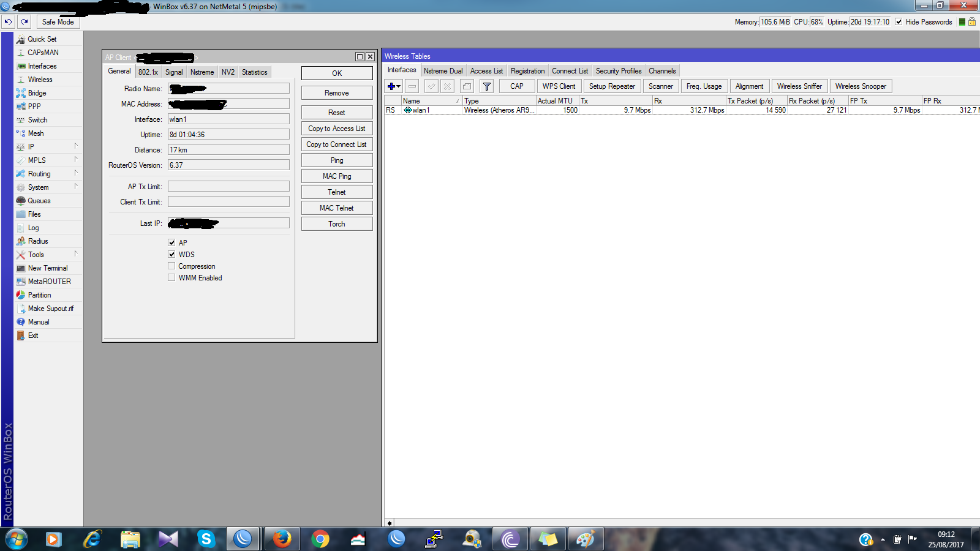Viewport: 980px width, 551px height.
Task: Open Skype from the taskbar
Action: [206, 539]
